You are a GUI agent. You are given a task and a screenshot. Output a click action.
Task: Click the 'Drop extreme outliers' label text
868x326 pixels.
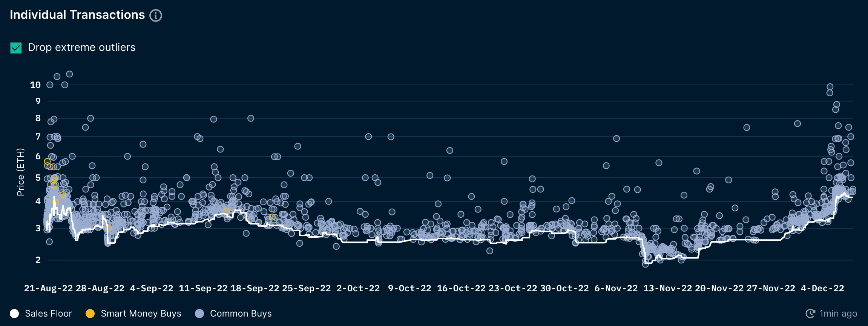81,48
